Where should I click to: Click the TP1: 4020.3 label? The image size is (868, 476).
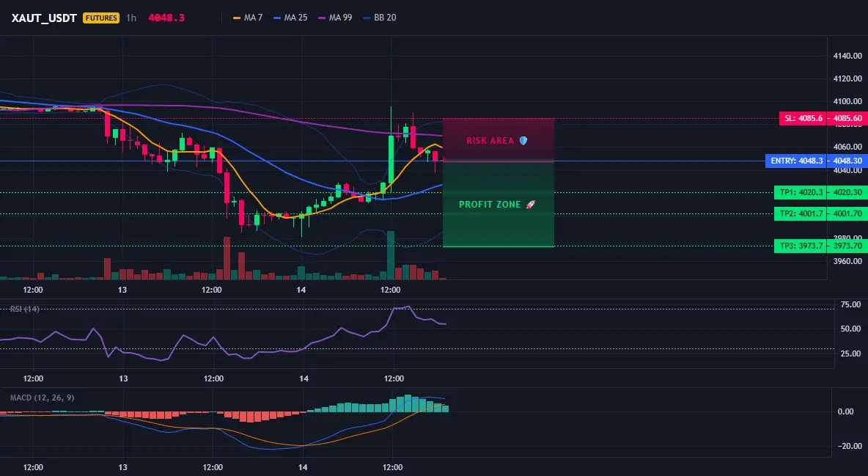point(801,192)
